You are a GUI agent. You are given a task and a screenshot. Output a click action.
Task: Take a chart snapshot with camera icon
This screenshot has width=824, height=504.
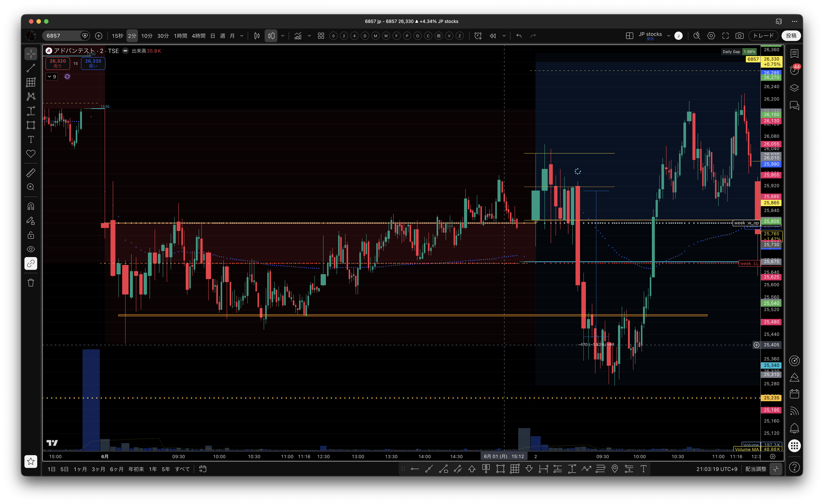[x=739, y=36]
